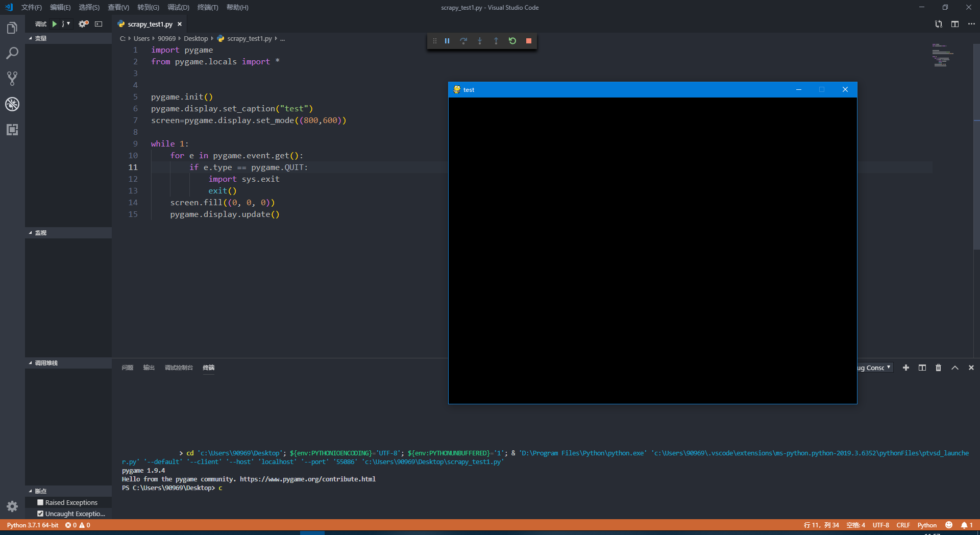Step into in the debug toolbar
This screenshot has height=535, width=980.
coord(480,41)
